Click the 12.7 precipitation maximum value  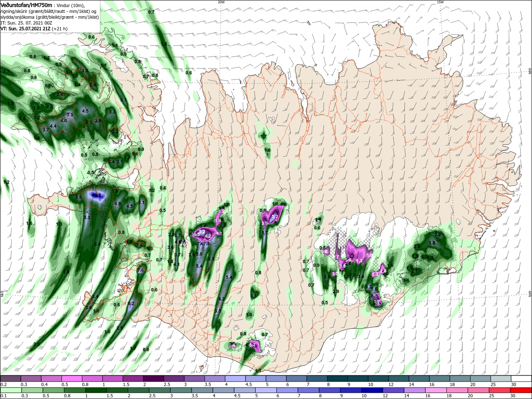[96, 195]
